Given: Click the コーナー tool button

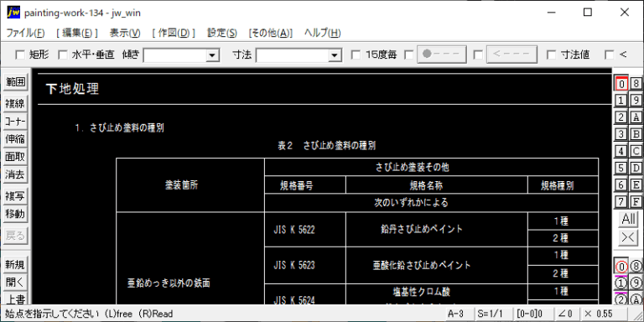Looking at the screenshot, I should [x=15, y=122].
